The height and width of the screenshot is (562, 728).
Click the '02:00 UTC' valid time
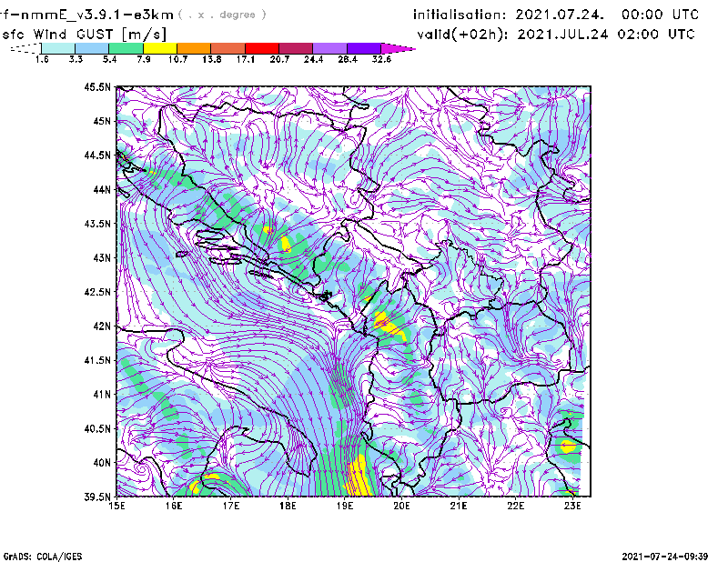[656, 35]
